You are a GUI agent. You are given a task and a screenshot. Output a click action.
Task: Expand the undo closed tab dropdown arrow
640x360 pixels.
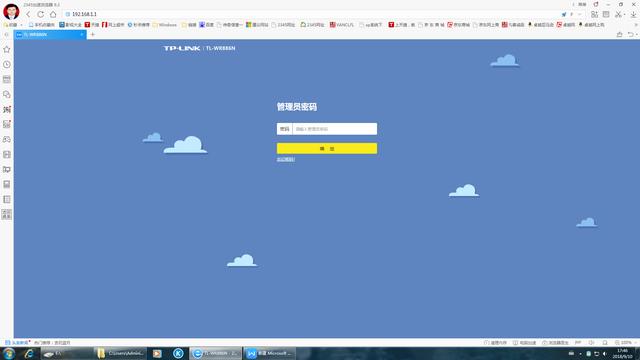tap(636, 35)
